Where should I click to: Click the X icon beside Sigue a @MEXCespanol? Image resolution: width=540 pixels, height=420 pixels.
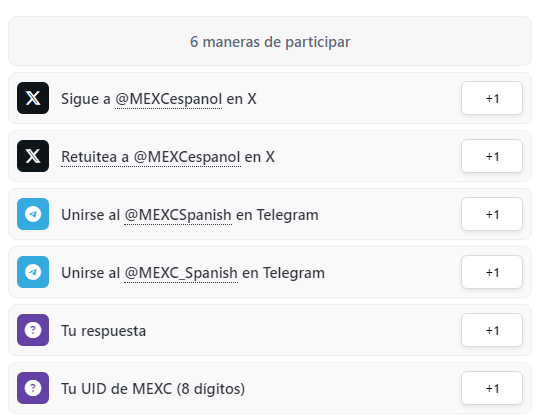click(33, 98)
